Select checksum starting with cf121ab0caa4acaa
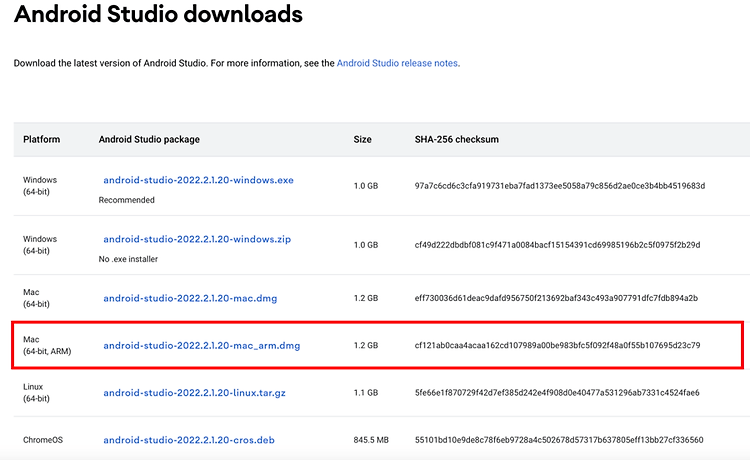Viewport: 750px width, 460px height. coord(557,345)
